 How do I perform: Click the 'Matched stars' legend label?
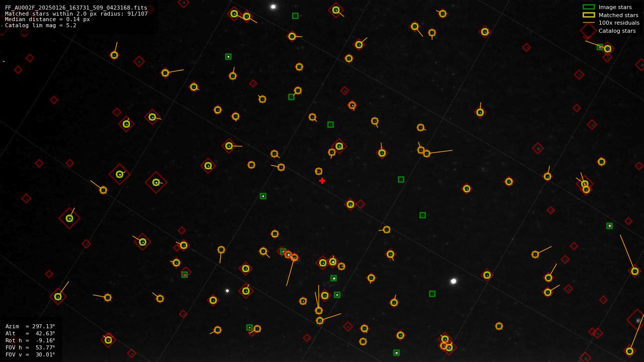[618, 15]
